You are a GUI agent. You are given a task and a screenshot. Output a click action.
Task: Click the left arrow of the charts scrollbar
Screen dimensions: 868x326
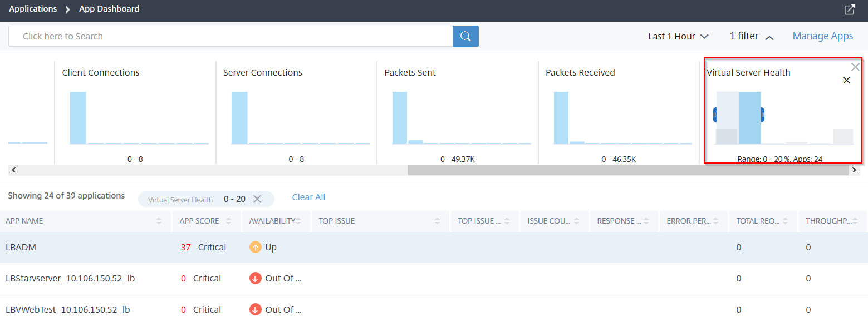point(13,170)
